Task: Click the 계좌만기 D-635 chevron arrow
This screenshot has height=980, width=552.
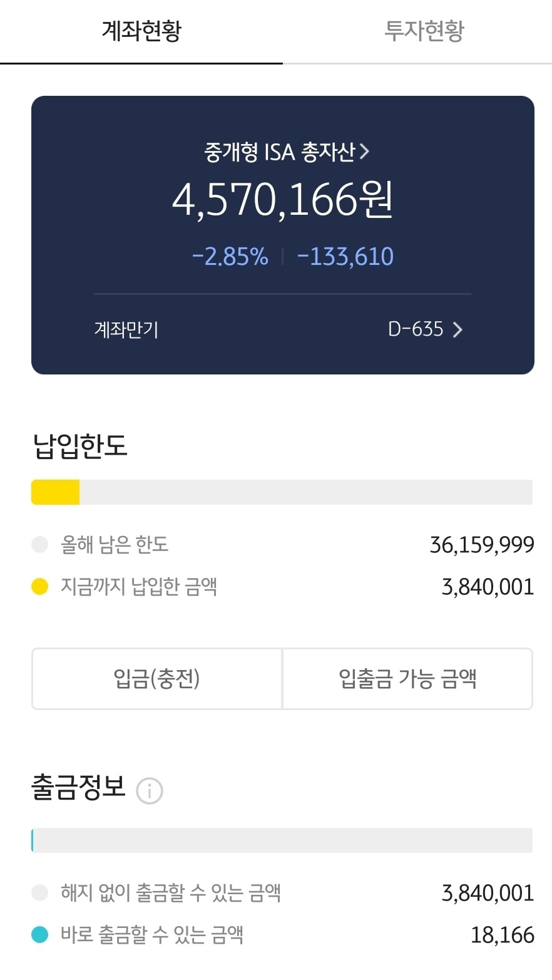Action: point(459,330)
